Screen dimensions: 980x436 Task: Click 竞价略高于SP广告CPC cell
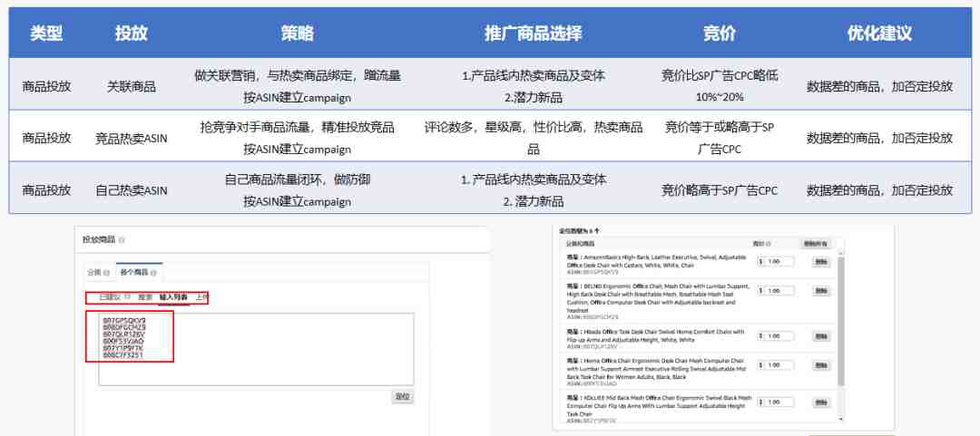[720, 189]
